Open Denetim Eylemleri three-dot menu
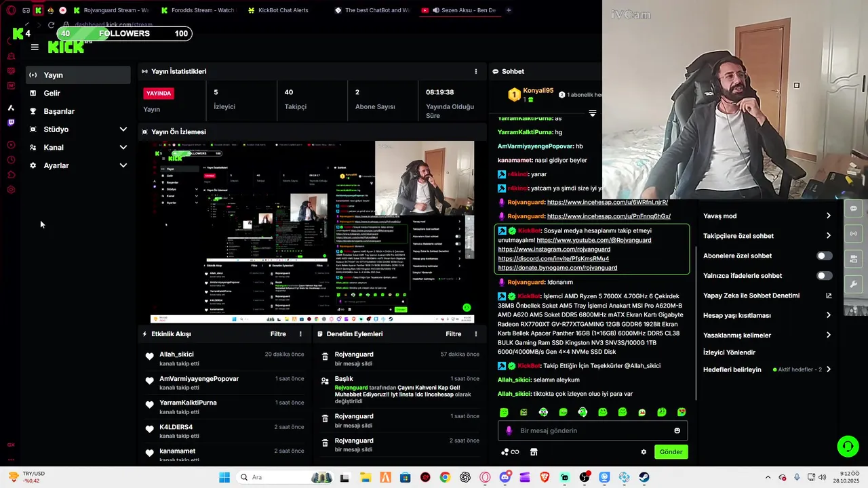Image resolution: width=868 pixels, height=488 pixels. pyautogui.click(x=476, y=334)
